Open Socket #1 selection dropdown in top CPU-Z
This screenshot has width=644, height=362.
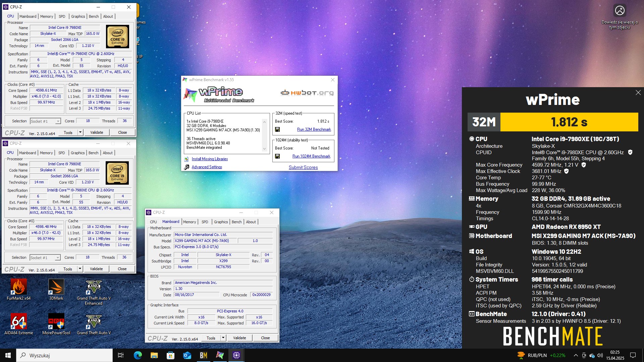[45, 121]
